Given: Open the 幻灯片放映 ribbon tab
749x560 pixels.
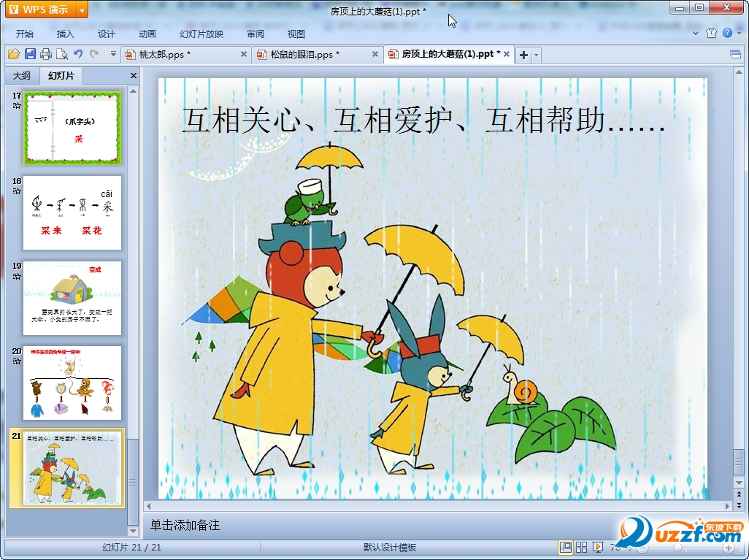Looking at the screenshot, I should click(201, 34).
